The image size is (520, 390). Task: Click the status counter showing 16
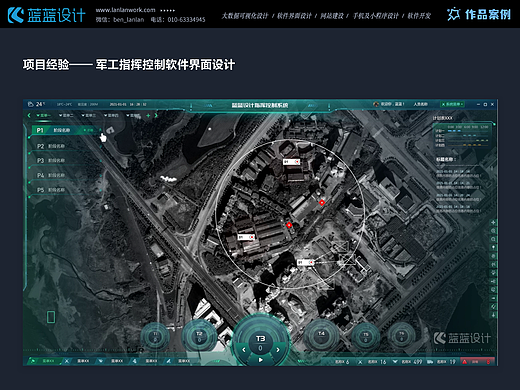(372, 362)
